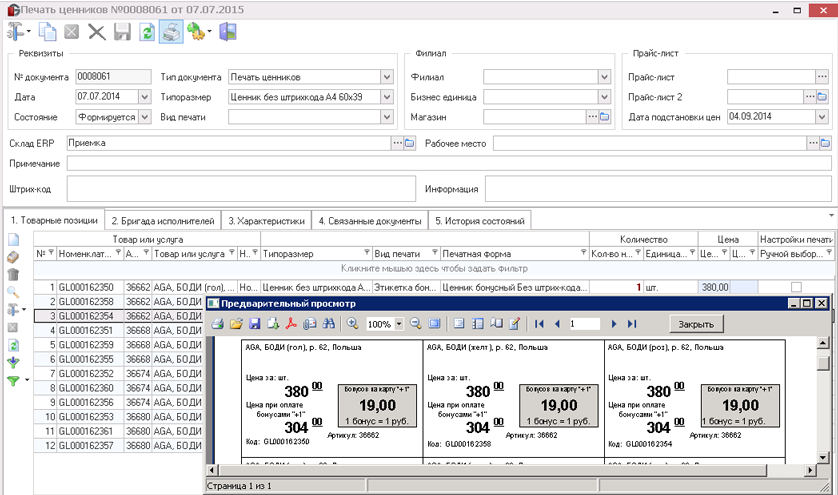Viewport: 838px width, 495px height.
Task: Click the black X delete icon
Action: coord(97,32)
